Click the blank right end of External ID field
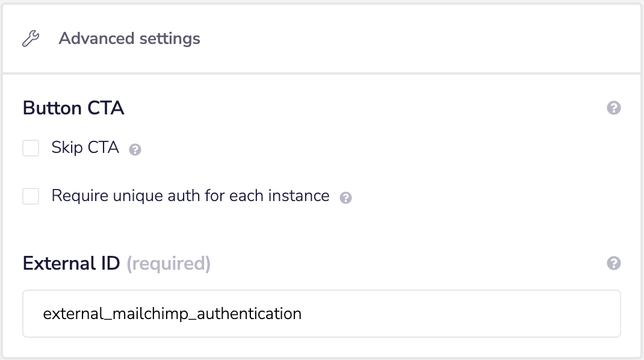The height and width of the screenshot is (360, 644). 542,314
